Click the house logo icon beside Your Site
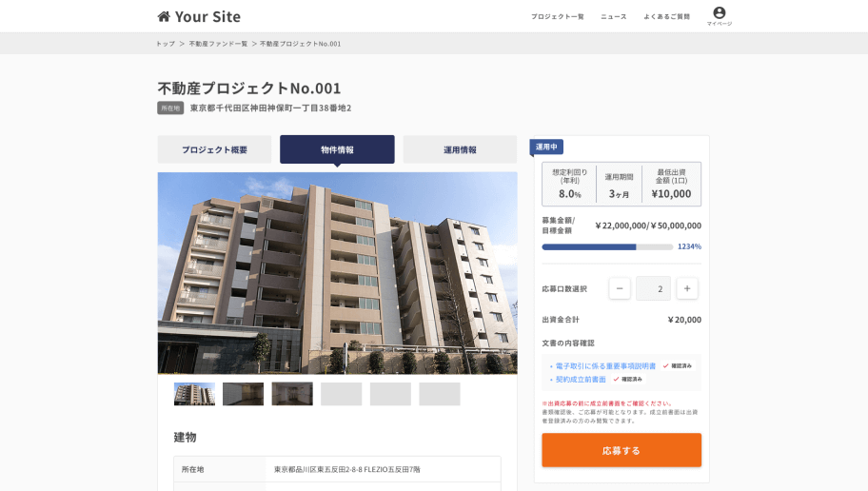 click(164, 16)
